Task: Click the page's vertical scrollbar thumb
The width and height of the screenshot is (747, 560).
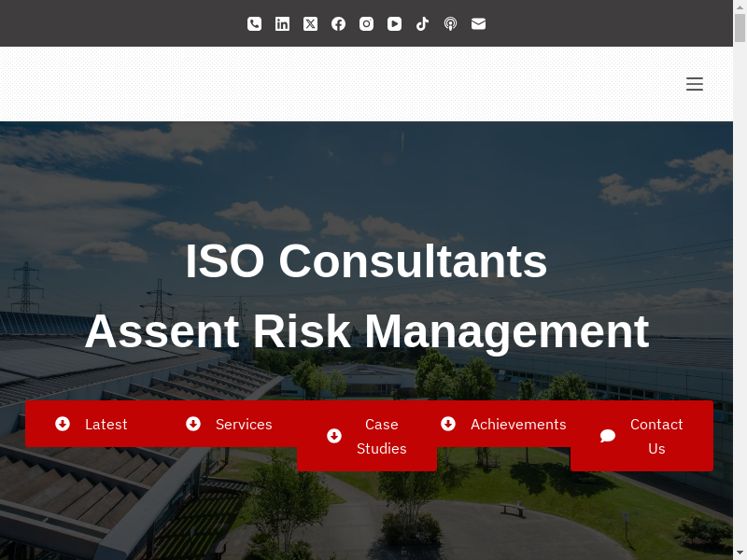Action: tap(740, 28)
